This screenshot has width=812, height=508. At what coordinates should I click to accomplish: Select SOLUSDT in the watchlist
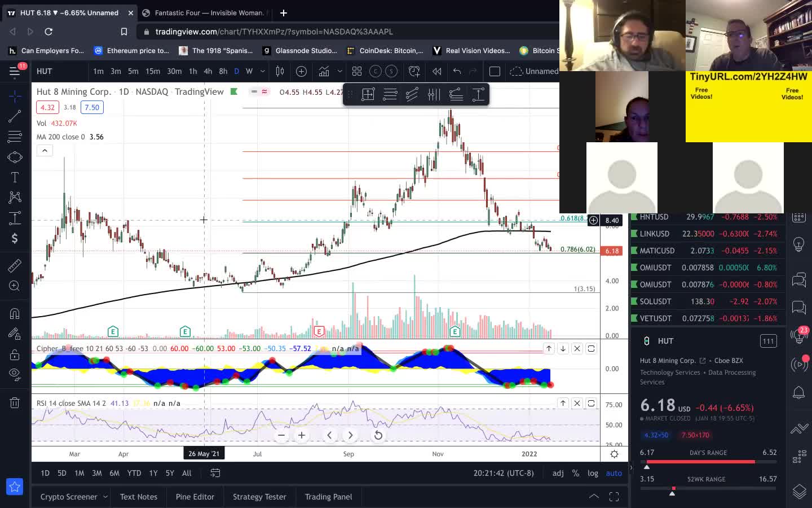point(708,301)
